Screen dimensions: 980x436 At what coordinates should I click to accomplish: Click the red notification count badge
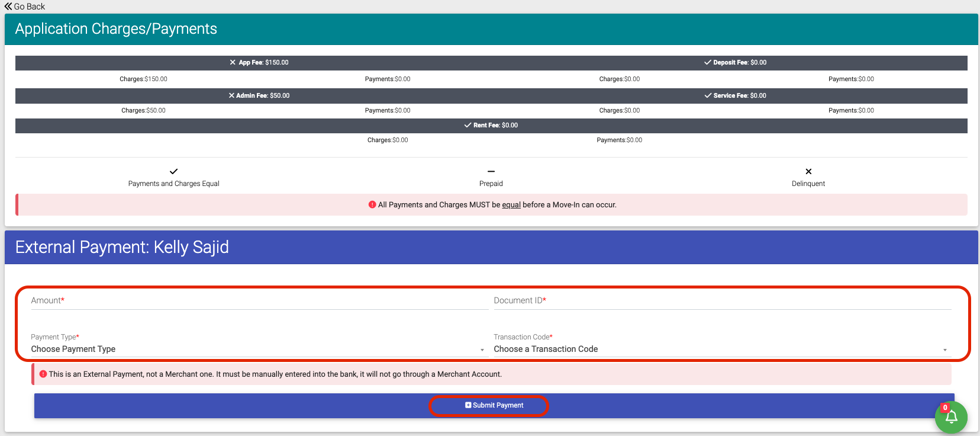point(945,408)
